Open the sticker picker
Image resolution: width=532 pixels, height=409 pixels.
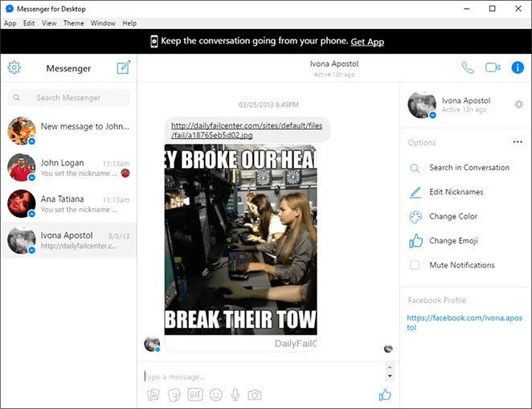[174, 395]
